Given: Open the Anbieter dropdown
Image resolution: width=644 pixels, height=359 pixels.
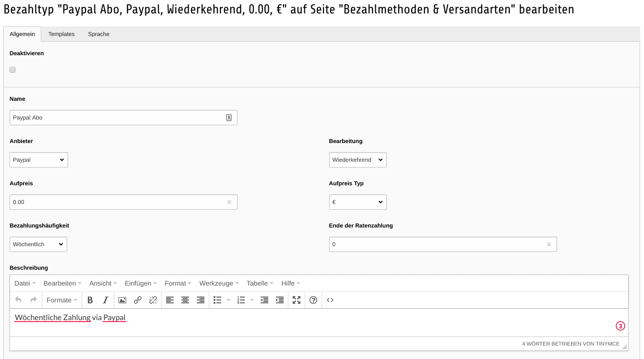Looking at the screenshot, I should coord(39,160).
